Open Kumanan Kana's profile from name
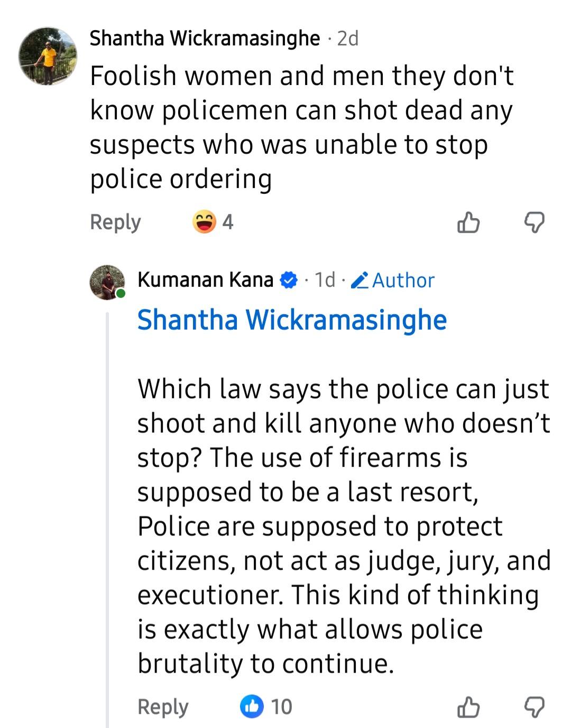Image resolution: width=571 pixels, height=728 pixels. (205, 279)
